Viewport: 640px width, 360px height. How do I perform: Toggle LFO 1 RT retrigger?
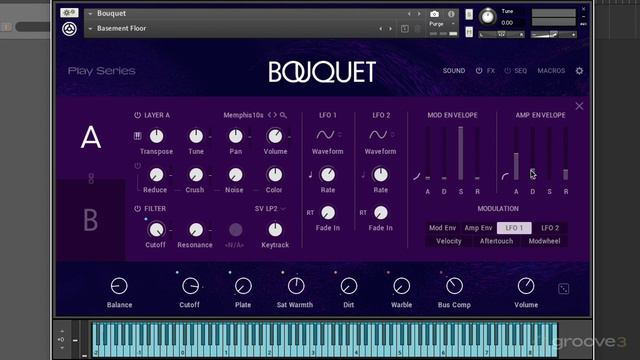pos(310,213)
